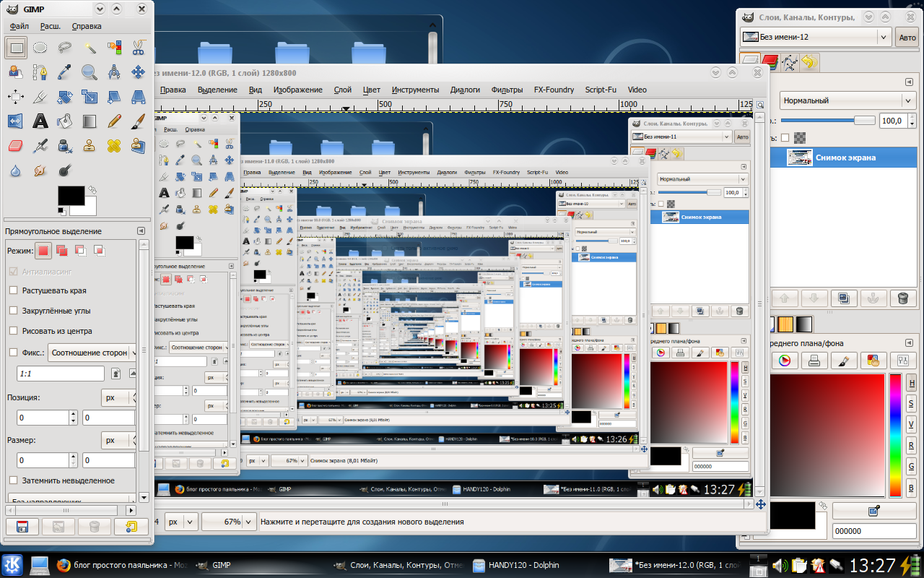Viewport: 924px width, 578px height.
Task: Activate the Eraser tool
Action: pos(16,145)
